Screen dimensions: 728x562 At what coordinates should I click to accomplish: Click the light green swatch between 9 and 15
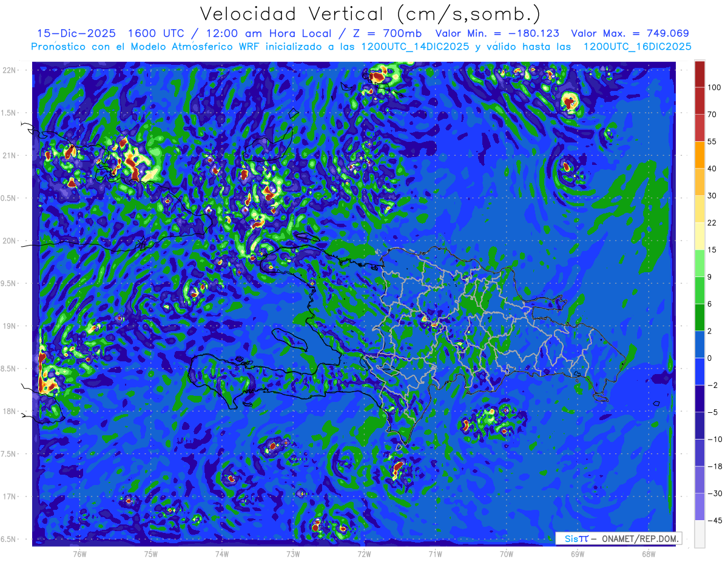(x=699, y=263)
